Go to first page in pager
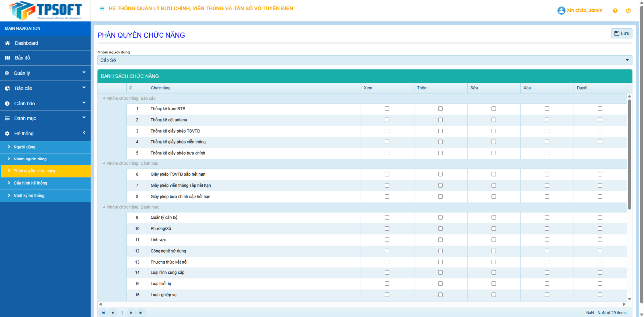 (x=103, y=313)
